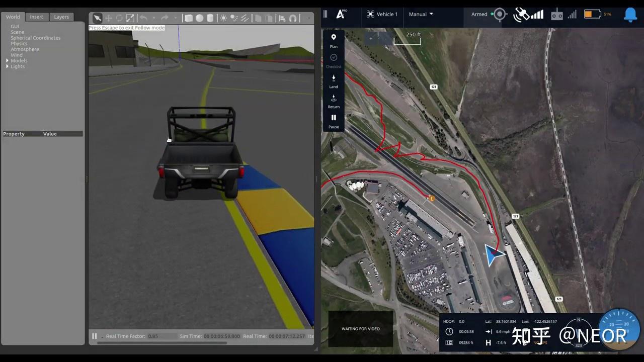Viewport: 644px width, 362px height.
Task: Activate the rotate mode tool
Action: [119, 18]
